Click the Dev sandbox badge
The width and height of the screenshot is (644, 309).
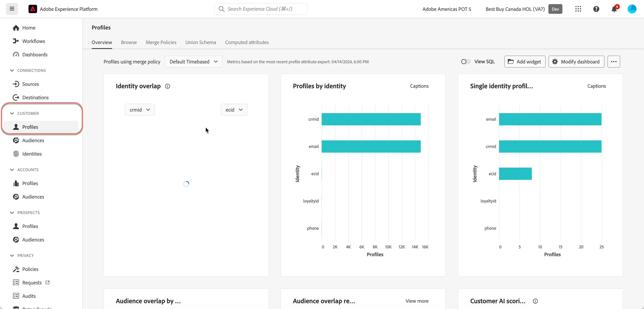(x=555, y=9)
